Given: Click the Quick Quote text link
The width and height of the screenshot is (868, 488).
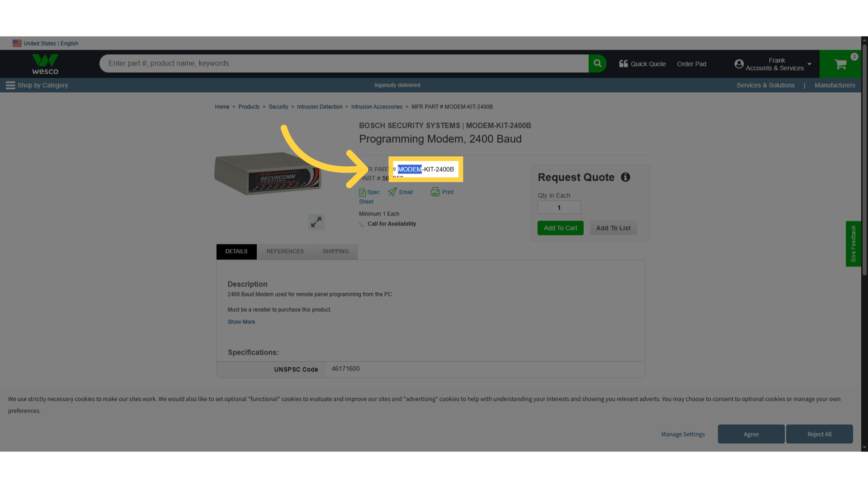Looking at the screenshot, I should point(648,64).
